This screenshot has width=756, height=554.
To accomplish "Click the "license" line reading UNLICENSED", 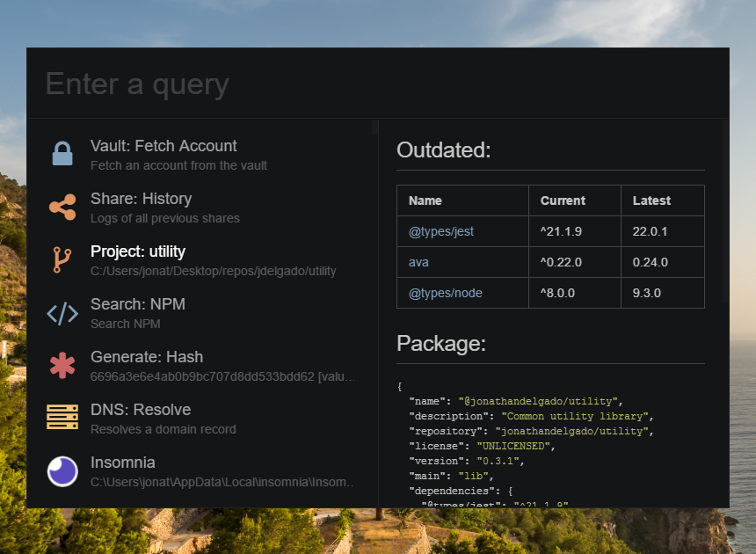I will [x=482, y=446].
